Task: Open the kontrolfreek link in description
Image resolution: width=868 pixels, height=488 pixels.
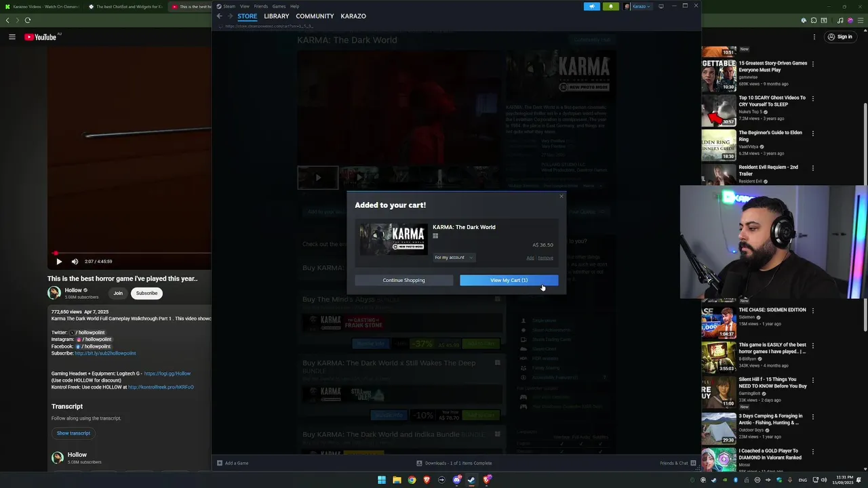Action: [x=161, y=387]
